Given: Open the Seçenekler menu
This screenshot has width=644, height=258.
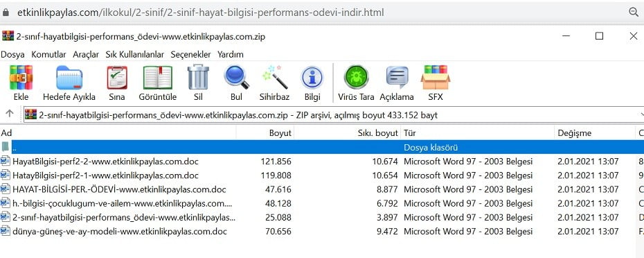Looking at the screenshot, I should click(x=190, y=54).
